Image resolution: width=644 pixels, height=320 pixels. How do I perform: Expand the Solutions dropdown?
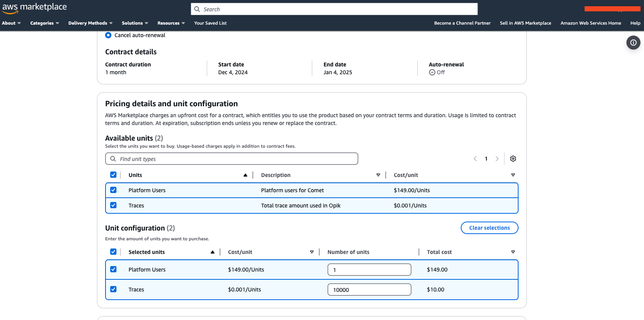pyautogui.click(x=135, y=23)
